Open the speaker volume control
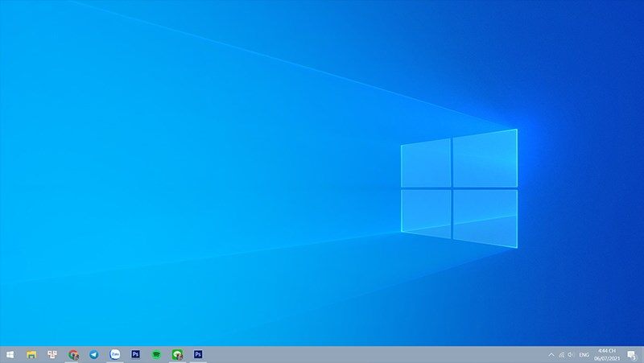 (x=571, y=355)
